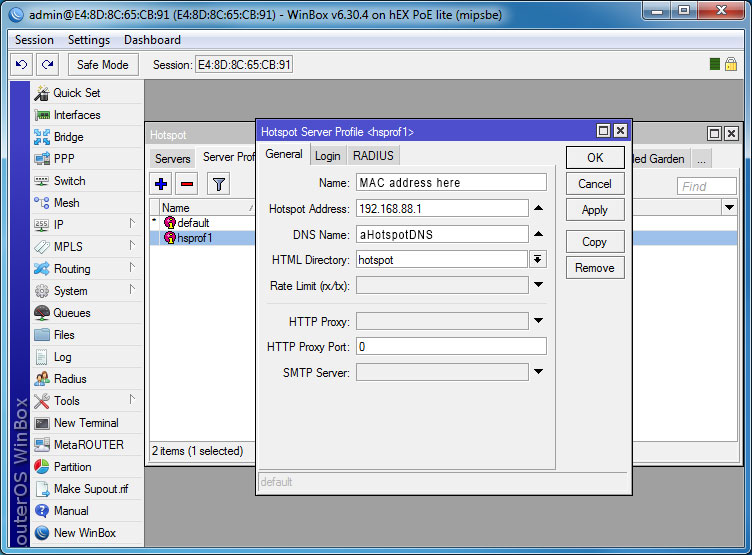Open the Bridge menu entry
752x555 pixels.
[88, 137]
